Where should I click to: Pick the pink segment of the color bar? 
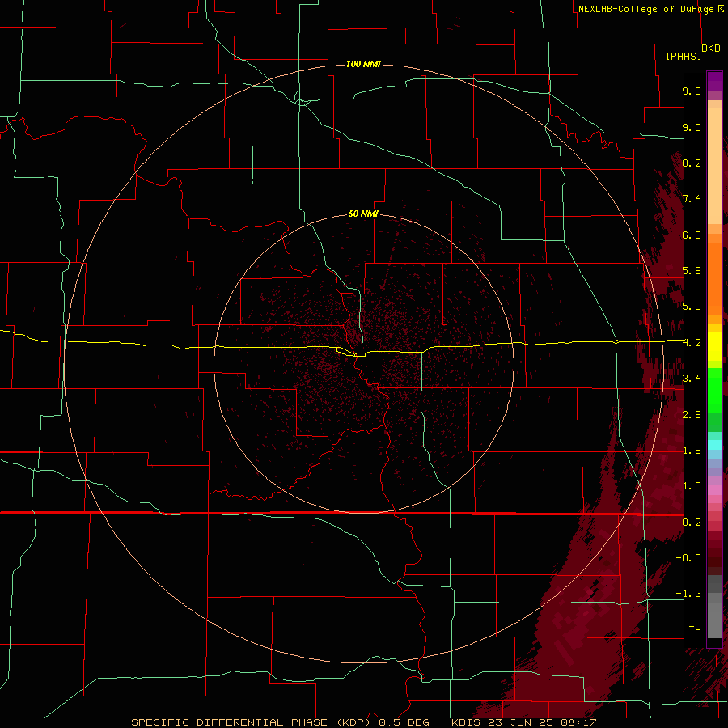tap(714, 490)
